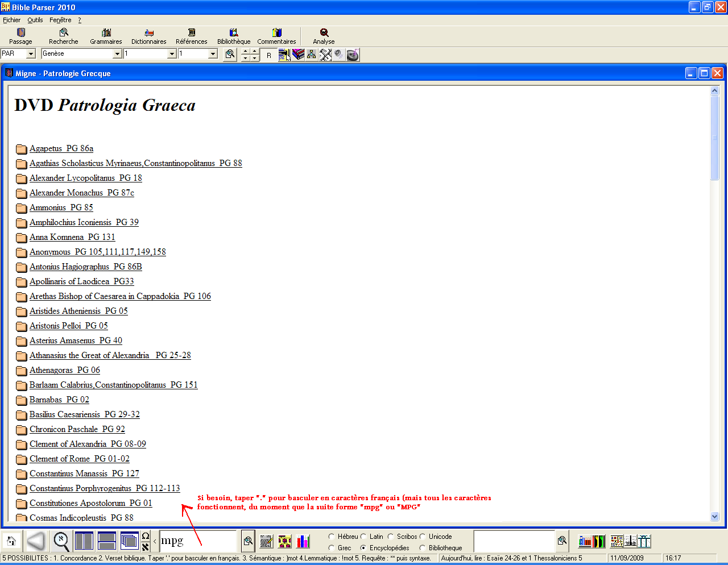Image resolution: width=728 pixels, height=565 pixels.
Task: Click the search icon next to empty right field
Action: click(562, 541)
